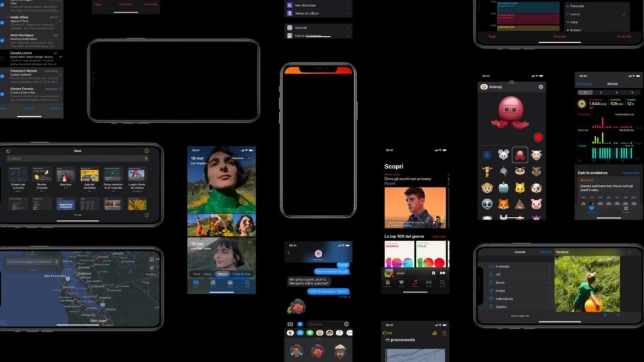
Task: Open the Search tab in Photos app
Action: (247, 283)
